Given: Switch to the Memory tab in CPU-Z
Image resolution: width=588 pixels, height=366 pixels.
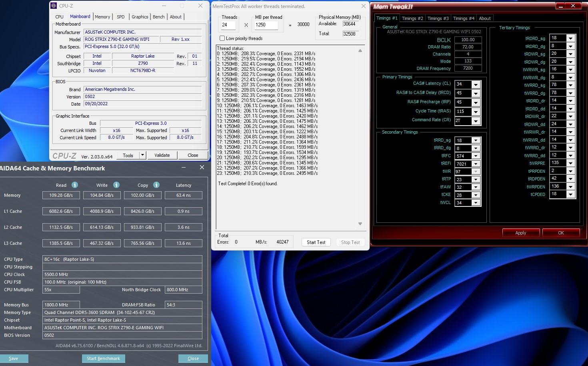Looking at the screenshot, I should click(x=102, y=17).
